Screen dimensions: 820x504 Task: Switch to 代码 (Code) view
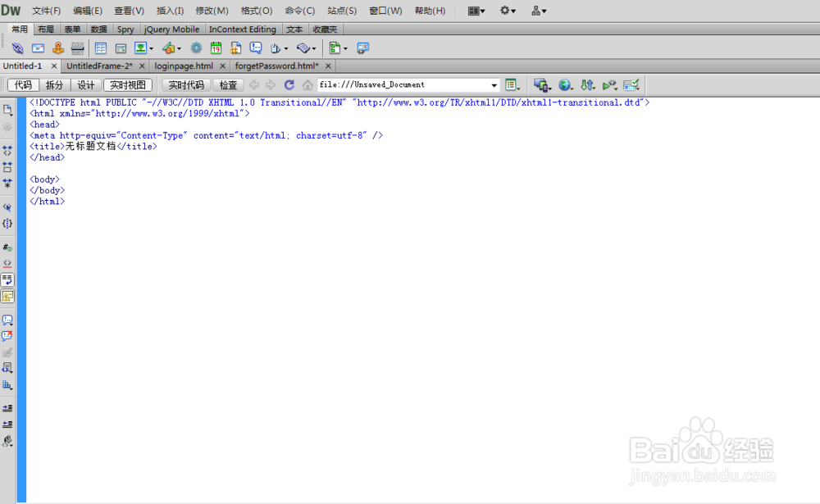pos(23,84)
